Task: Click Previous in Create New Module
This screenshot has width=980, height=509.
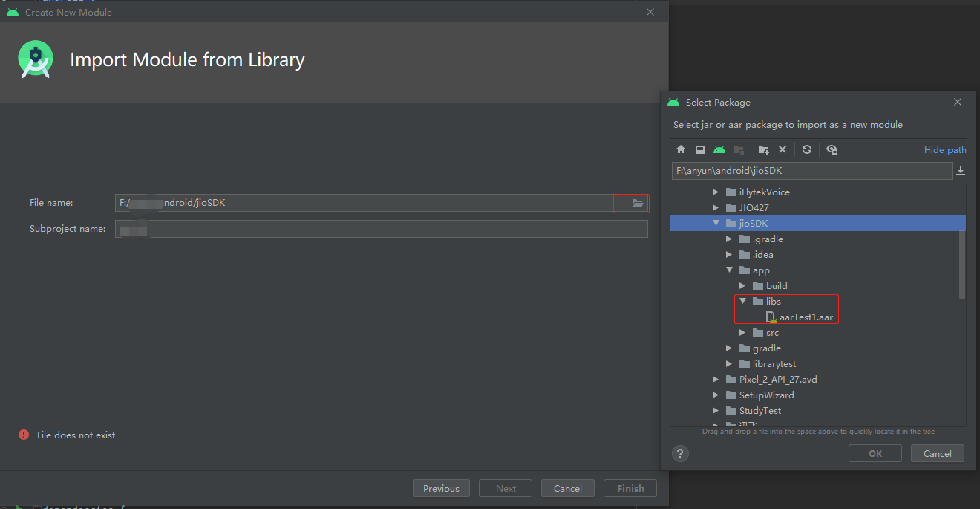Action: point(441,488)
